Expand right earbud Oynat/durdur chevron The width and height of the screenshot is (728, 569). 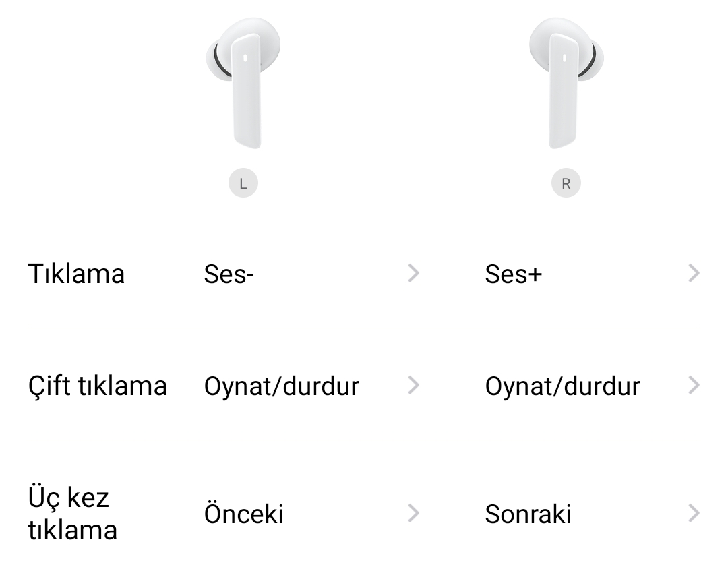694,385
